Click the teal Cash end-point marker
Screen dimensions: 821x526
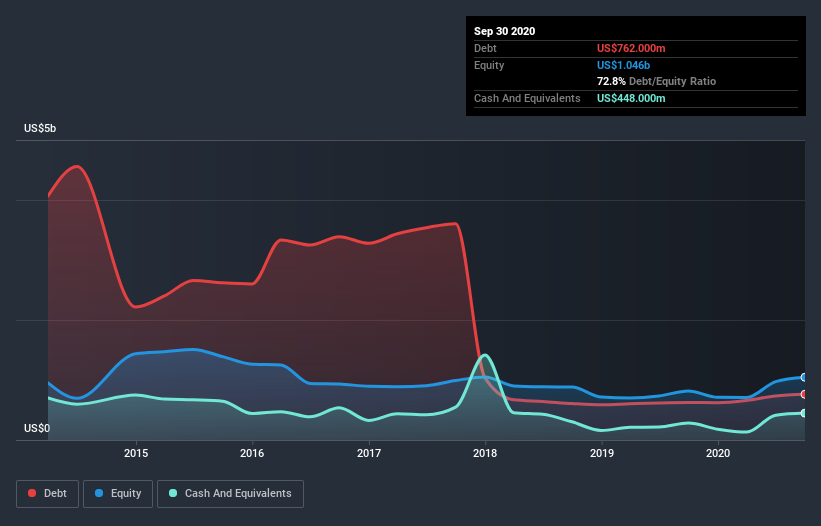pos(804,413)
